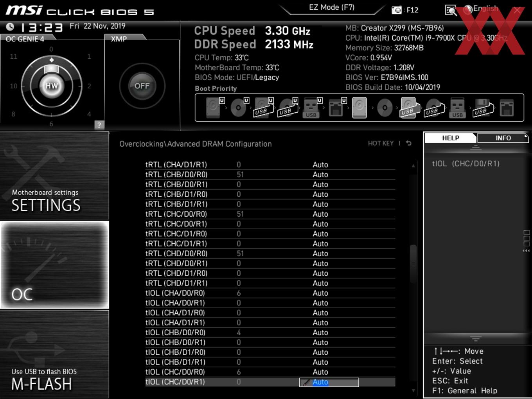Select legacy optical disc boot icon
Screen dimensions: 532x399
click(385, 108)
